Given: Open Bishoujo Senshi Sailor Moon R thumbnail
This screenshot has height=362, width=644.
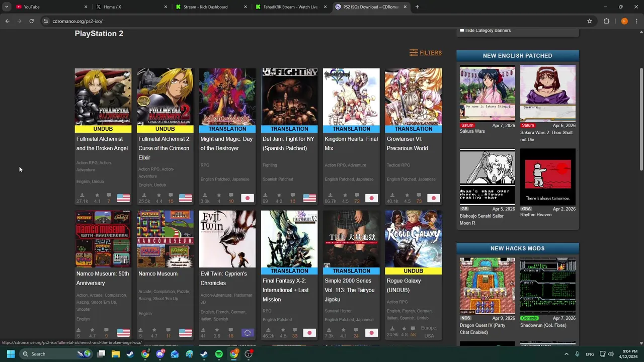Looking at the screenshot, I should pos(488,176).
